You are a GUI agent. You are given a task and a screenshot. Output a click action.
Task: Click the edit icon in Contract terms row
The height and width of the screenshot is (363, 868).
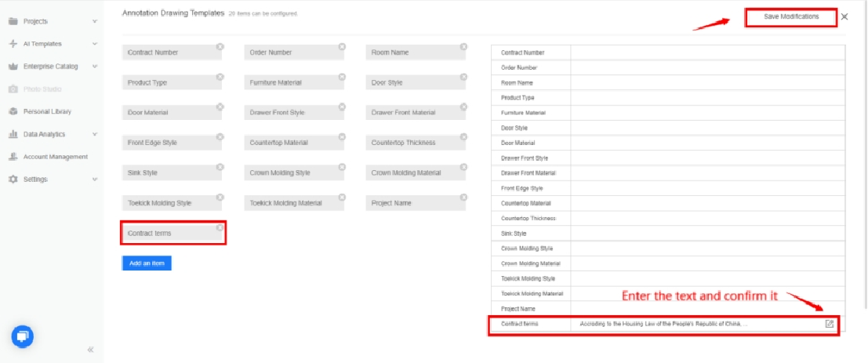[830, 325]
